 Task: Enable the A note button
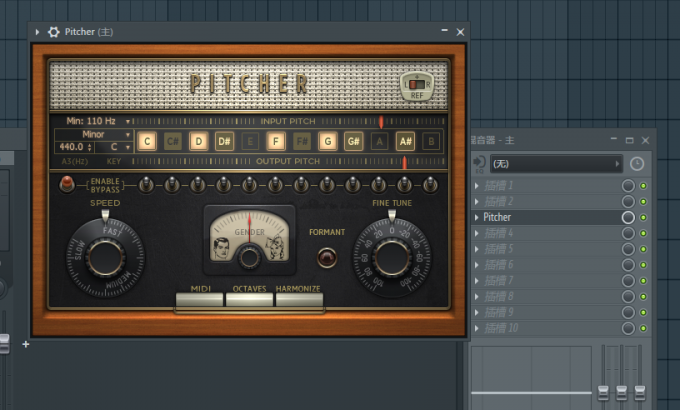pyautogui.click(x=379, y=141)
